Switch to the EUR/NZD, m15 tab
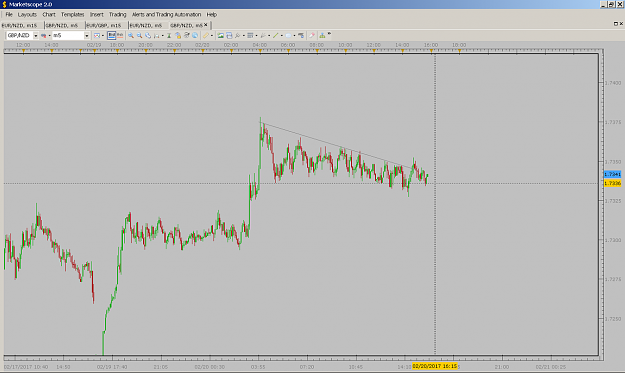The image size is (625, 373). [x=20, y=25]
